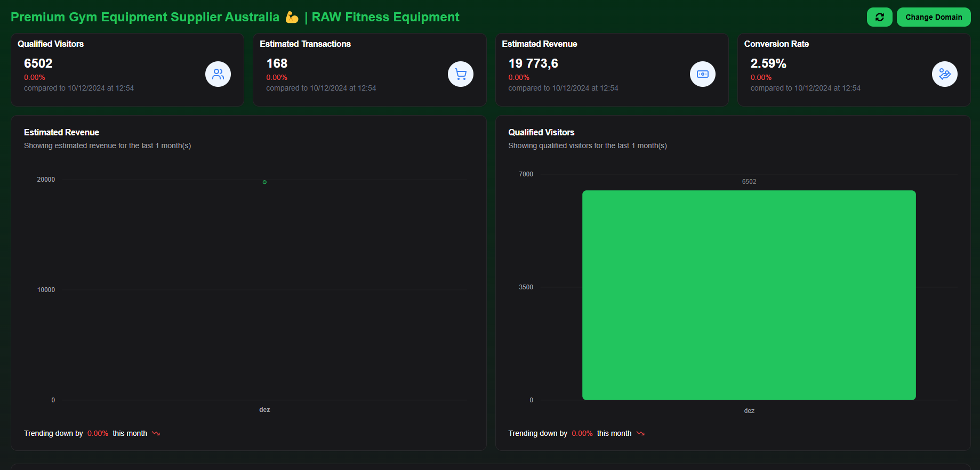Click the refresh icon button
Viewport: 980px width, 470px height.
point(879,17)
